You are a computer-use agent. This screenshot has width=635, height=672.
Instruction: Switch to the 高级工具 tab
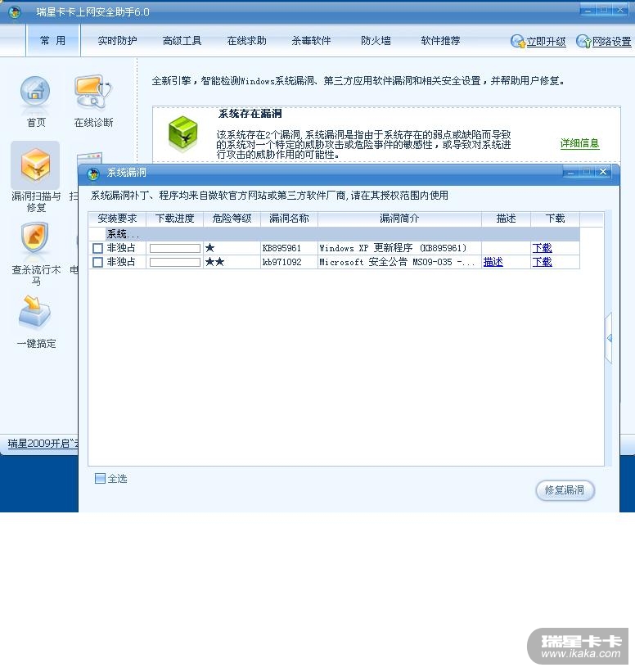[x=182, y=41]
